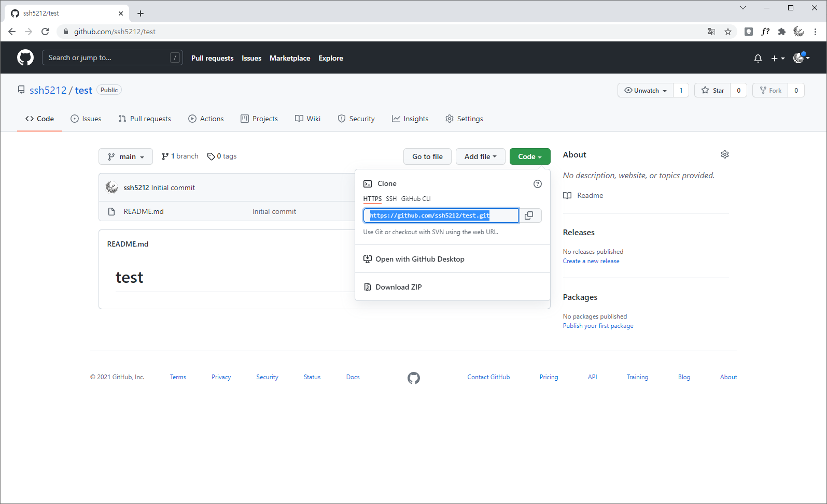This screenshot has height=504, width=827.
Task: Open the ssh5212 owner link
Action: pyautogui.click(x=48, y=90)
